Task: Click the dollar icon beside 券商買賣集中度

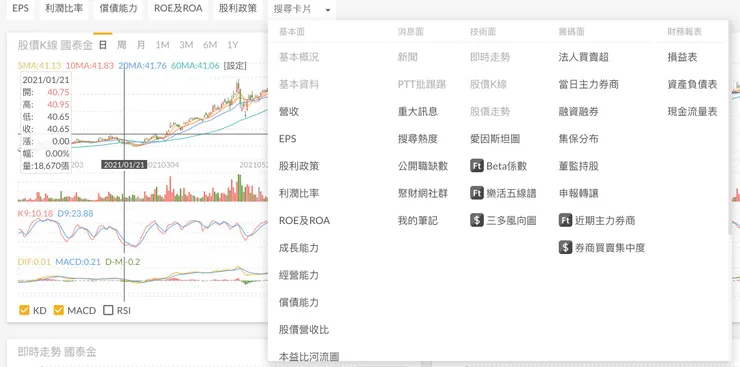Action: pos(565,247)
